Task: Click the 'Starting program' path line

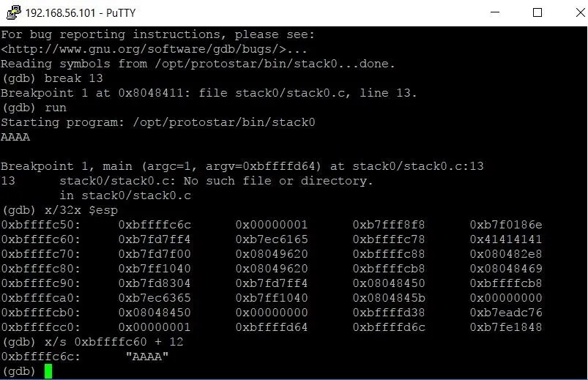Action: click(x=158, y=122)
